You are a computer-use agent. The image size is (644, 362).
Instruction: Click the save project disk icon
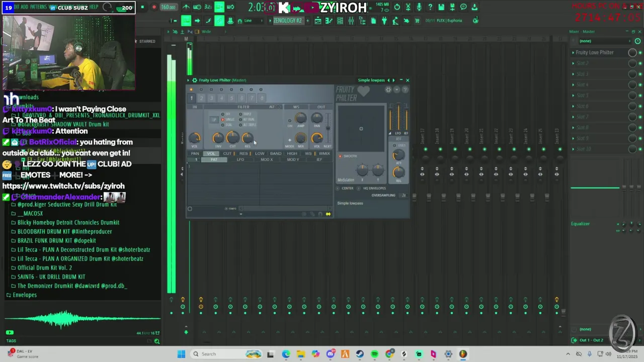[442, 7]
